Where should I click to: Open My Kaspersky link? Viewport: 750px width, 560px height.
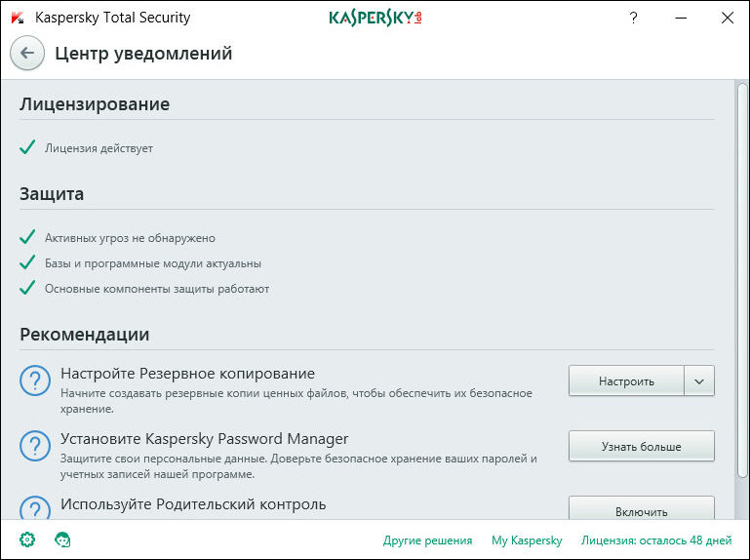point(527,540)
